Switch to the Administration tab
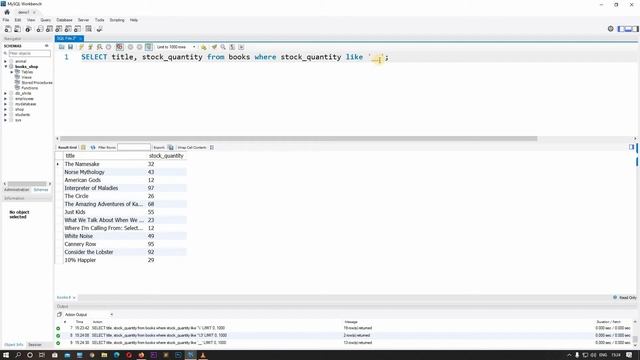This screenshot has height=360, width=640. [17, 190]
